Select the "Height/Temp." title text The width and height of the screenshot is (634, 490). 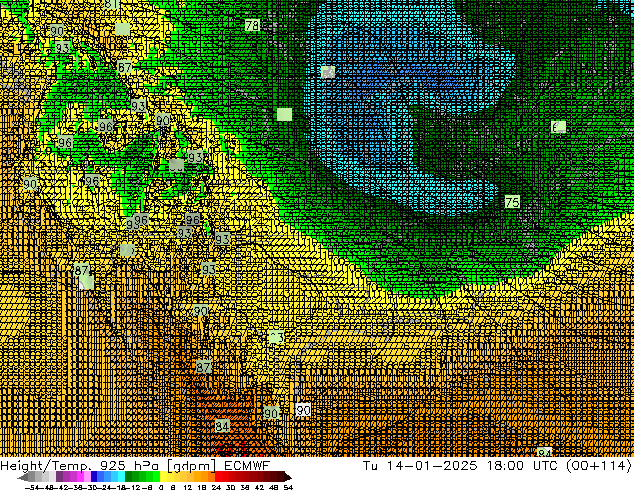tap(47, 466)
